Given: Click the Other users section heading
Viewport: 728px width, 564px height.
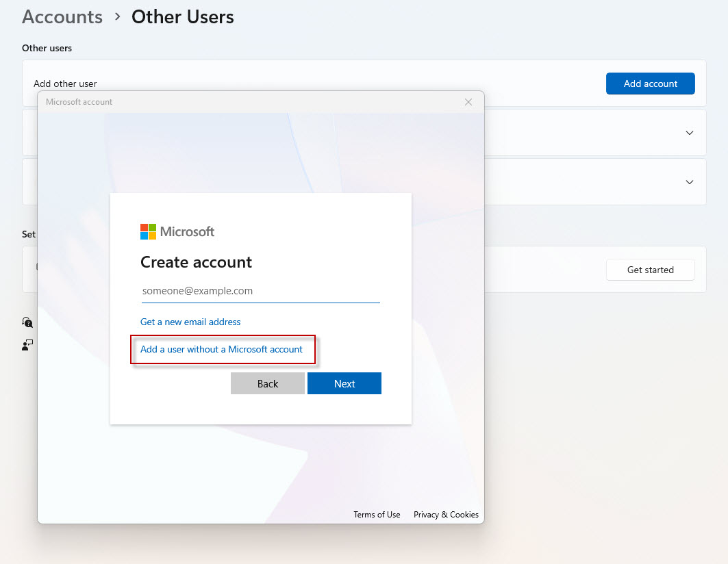Looking at the screenshot, I should point(47,49).
